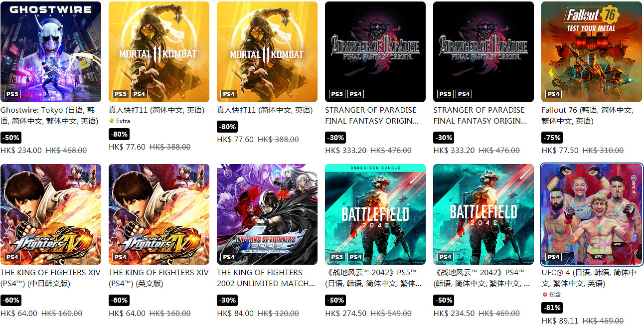Click the HK$ 234.00 price of Ghostwire

click(21, 150)
